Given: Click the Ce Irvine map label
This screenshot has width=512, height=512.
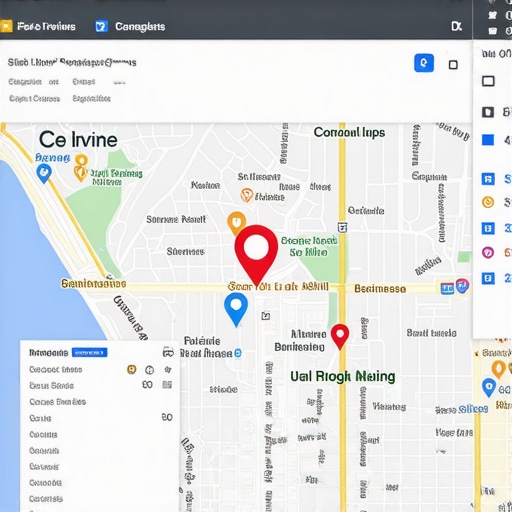Looking at the screenshot, I should pos(78,140).
